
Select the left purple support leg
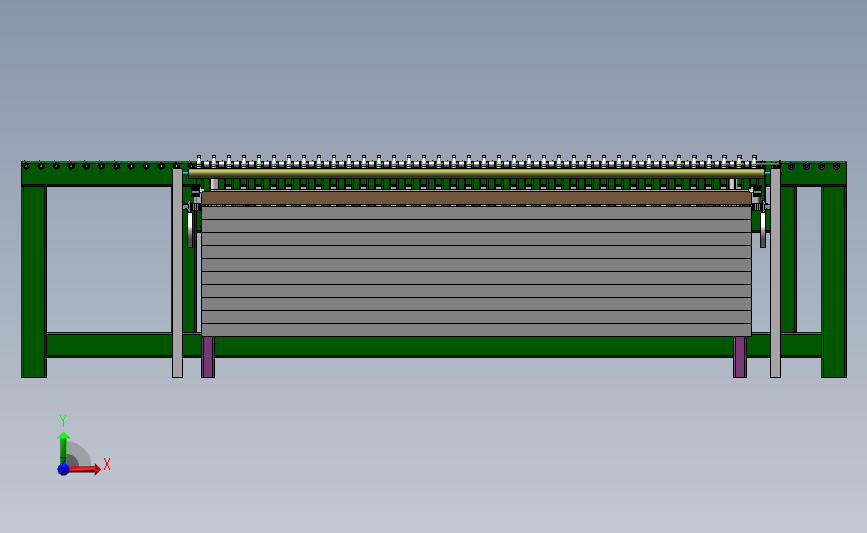click(x=208, y=357)
